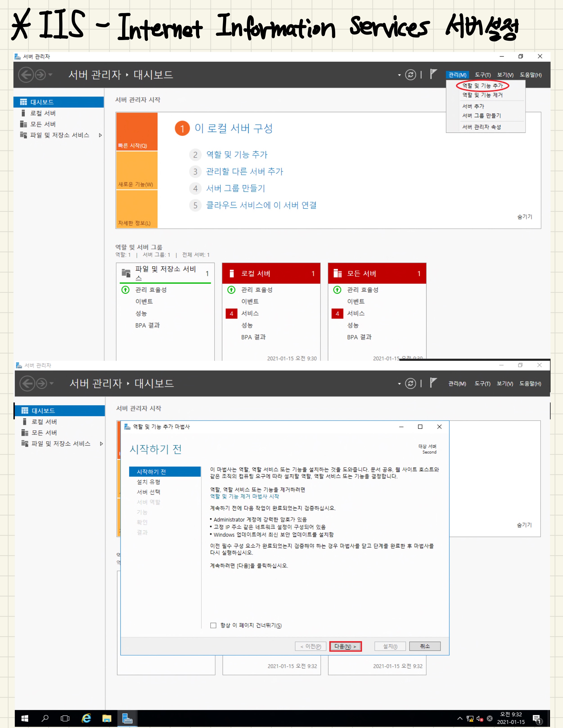This screenshot has width=563, height=728.
Task: Click 관리할 다른 서버 추가 link
Action: [x=244, y=171]
